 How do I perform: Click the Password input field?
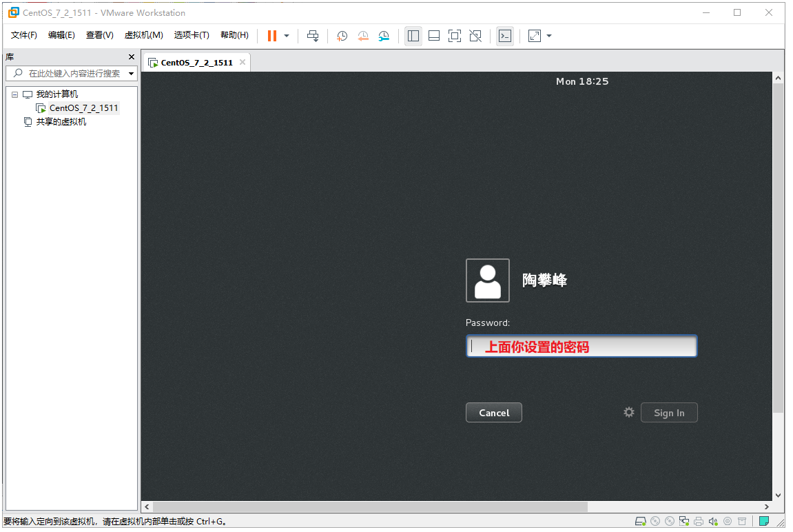[x=581, y=346]
